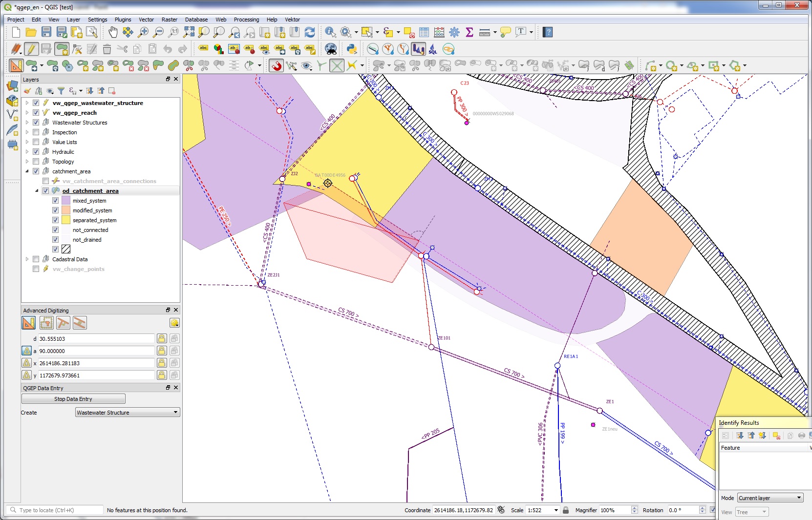Click the x coordinate input field
The image size is (812, 520).
point(96,363)
